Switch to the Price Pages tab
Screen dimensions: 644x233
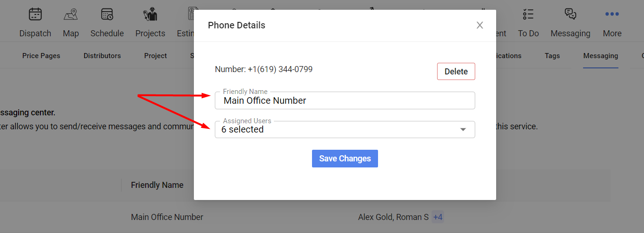click(41, 56)
